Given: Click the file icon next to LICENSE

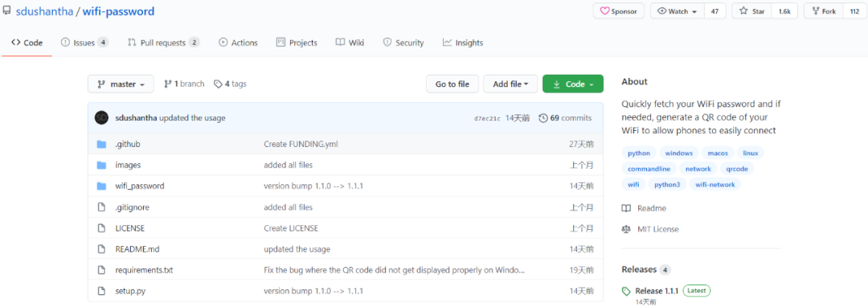Looking at the screenshot, I should (x=101, y=228).
